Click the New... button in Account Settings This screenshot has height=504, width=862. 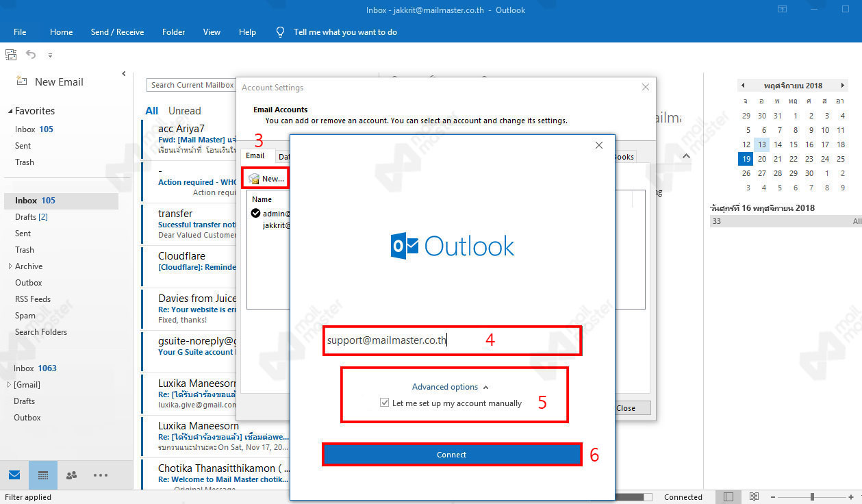(x=266, y=178)
